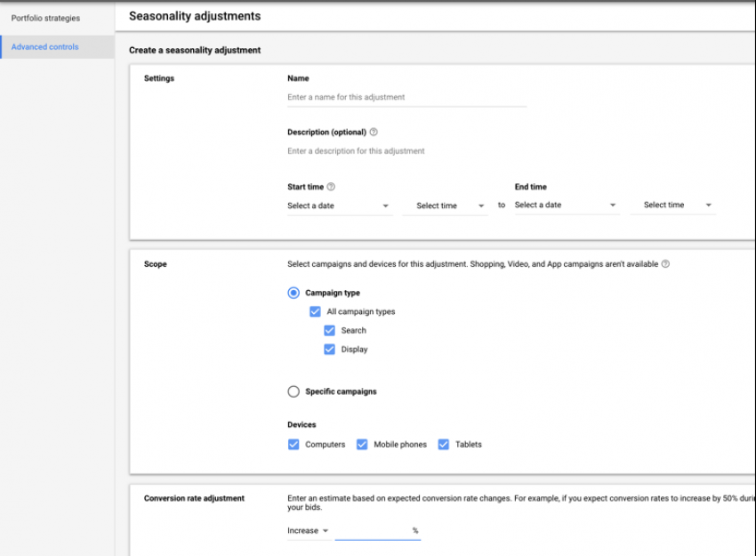Click the Seasonality adjustments page title
756x556 pixels.
pos(195,16)
